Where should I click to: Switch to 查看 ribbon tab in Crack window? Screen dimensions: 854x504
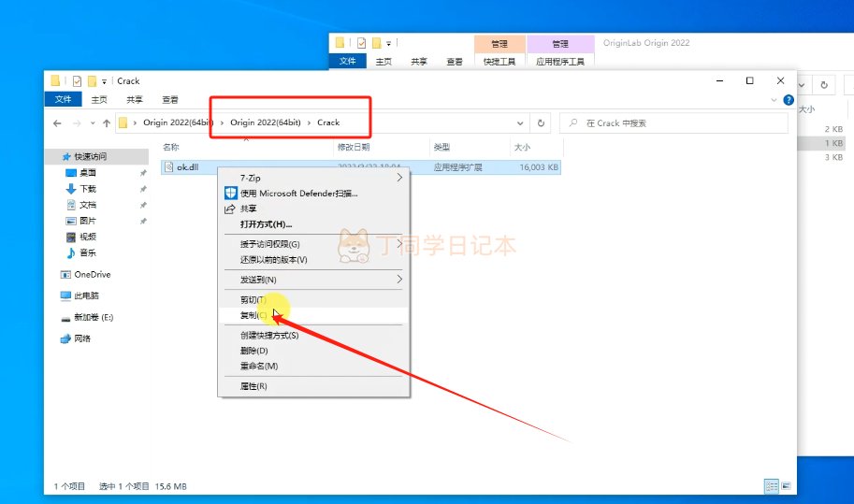170,100
